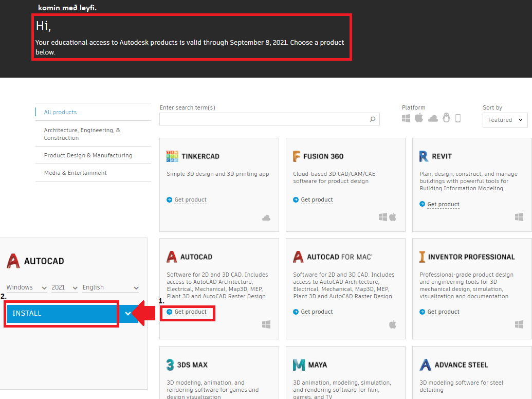This screenshot has height=399, width=532.
Task: Click the Fusion 360 logo icon
Action: click(297, 156)
